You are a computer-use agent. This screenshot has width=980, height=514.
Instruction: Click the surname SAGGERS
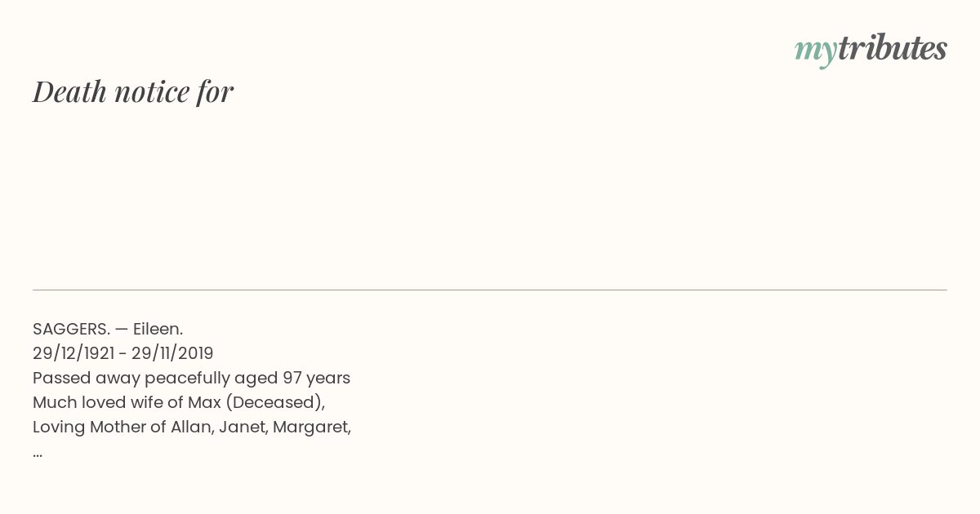tap(71, 329)
